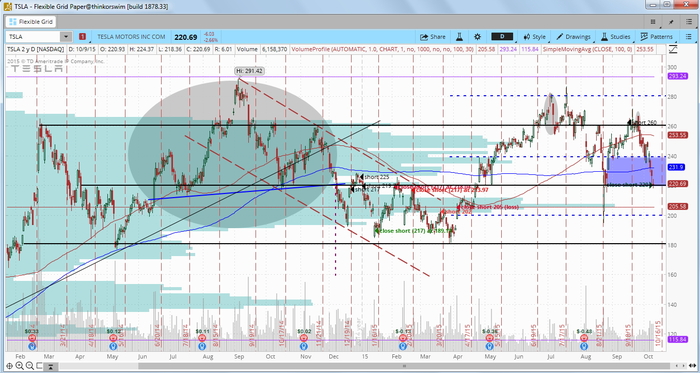The height and width of the screenshot is (373, 700).
Task: Click the 253.55 price axis label
Action: [x=677, y=135]
